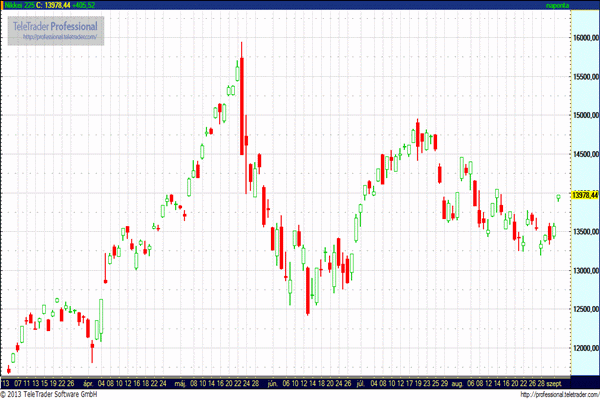Select the 'aug.' month on time axis

click(455, 382)
